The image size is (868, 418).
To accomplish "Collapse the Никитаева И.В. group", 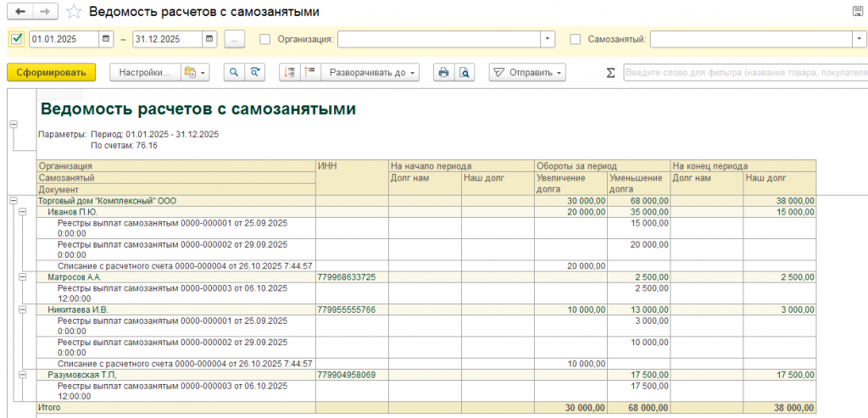I will click(x=23, y=310).
